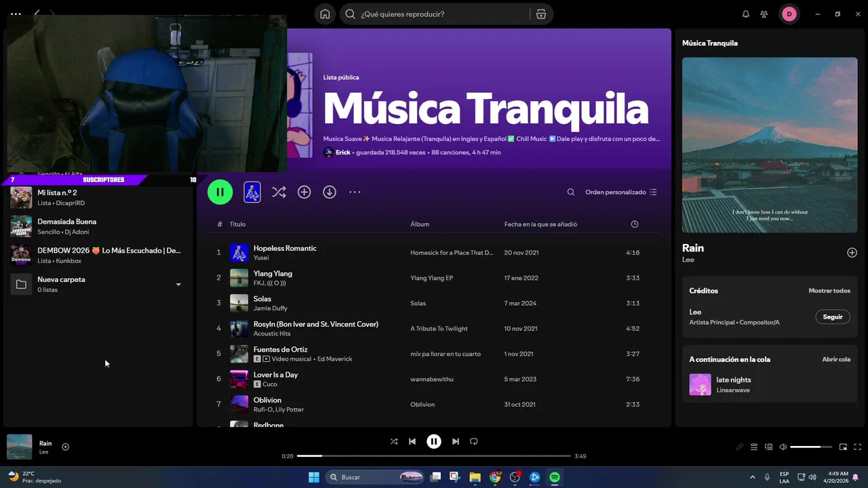
Task: Open the profile avatar labeled D
Action: pyautogui.click(x=789, y=14)
